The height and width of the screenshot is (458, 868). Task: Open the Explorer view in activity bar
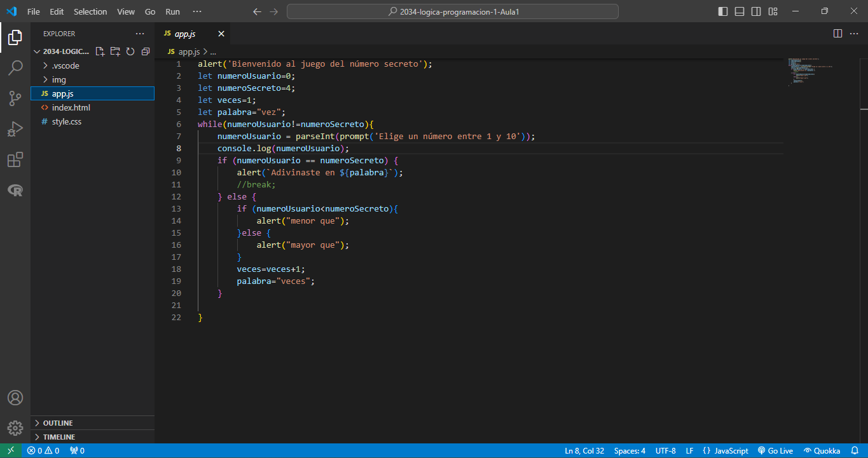pos(15,37)
